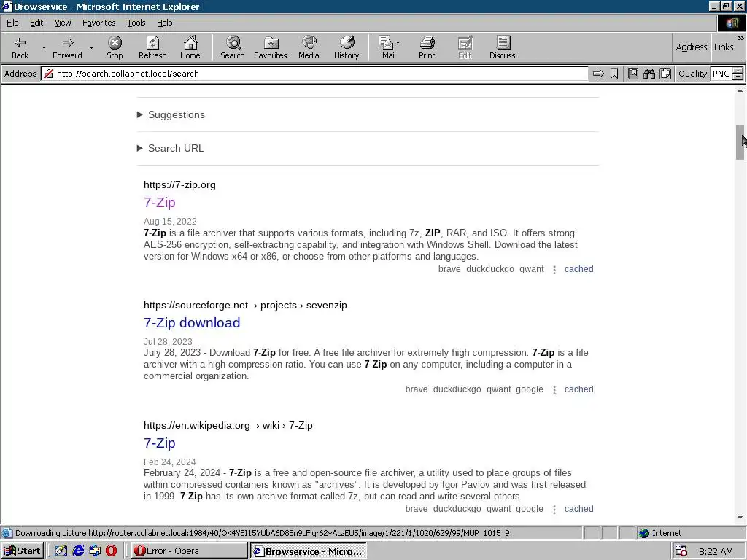The width and height of the screenshot is (747, 560).
Task: Click the 8:22 AM clock
Action: [x=716, y=551]
